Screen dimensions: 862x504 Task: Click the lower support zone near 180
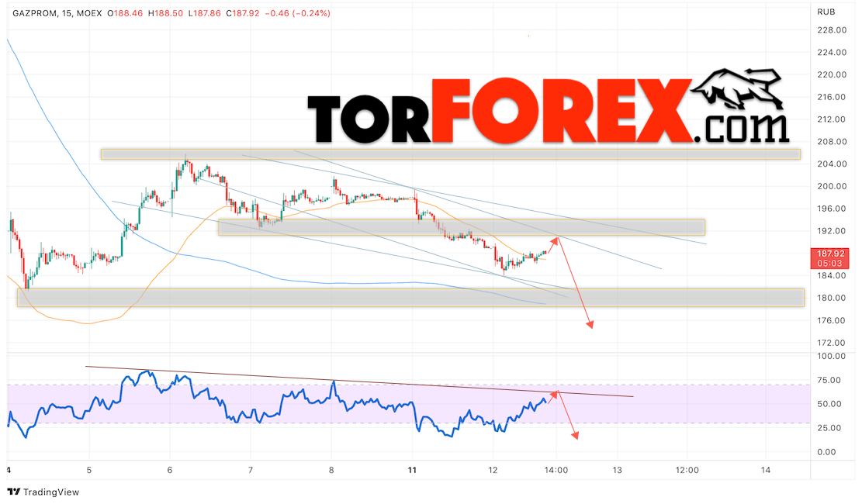point(410,298)
